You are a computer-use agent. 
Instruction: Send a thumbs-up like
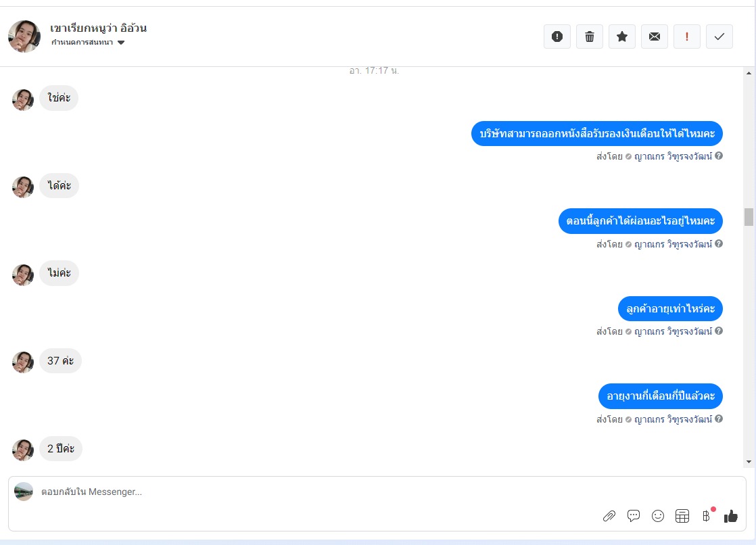click(x=730, y=516)
